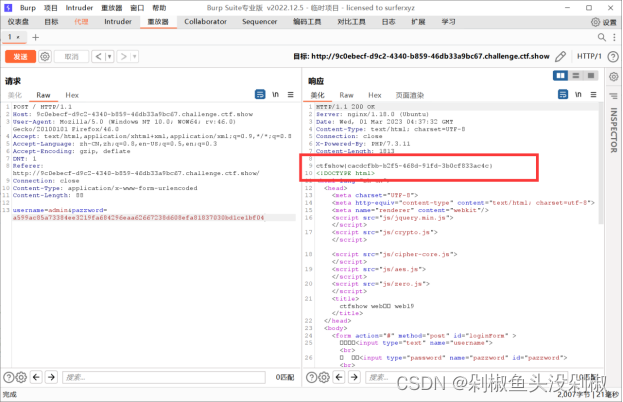The image size is (623, 402).
Task: Go to previous match in response search
Action: coord(339,377)
